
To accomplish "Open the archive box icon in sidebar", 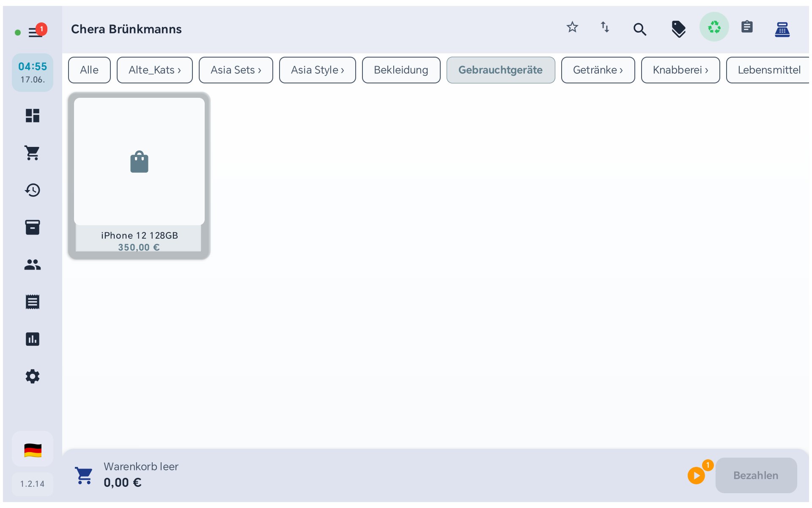I will coord(33,227).
